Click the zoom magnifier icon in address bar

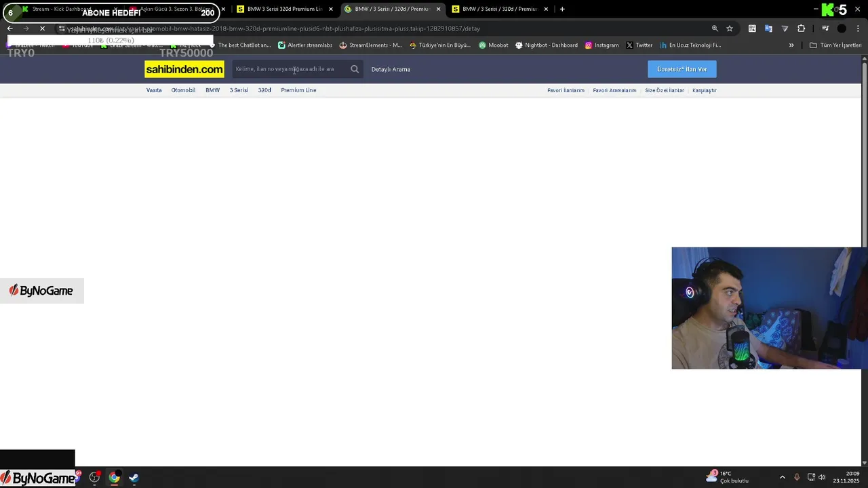(715, 28)
